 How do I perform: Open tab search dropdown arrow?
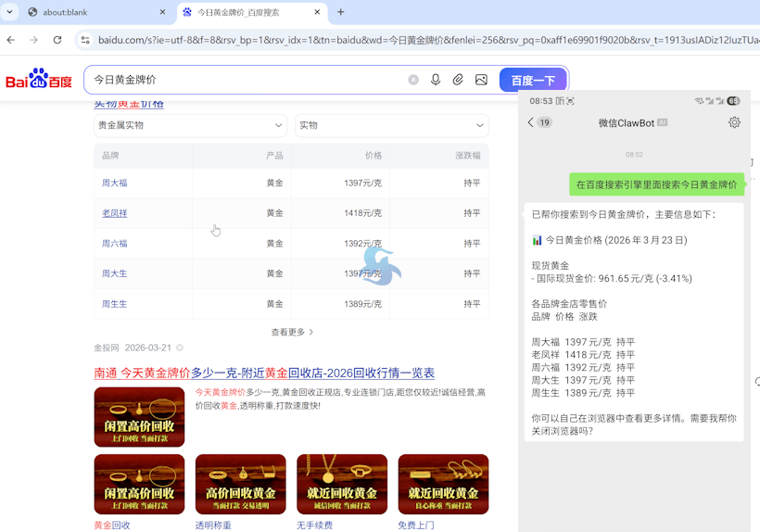click(x=9, y=12)
